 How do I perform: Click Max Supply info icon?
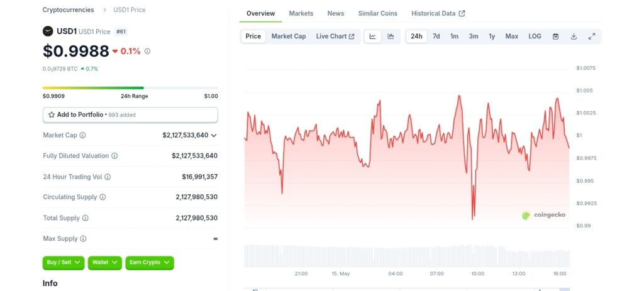coord(83,238)
